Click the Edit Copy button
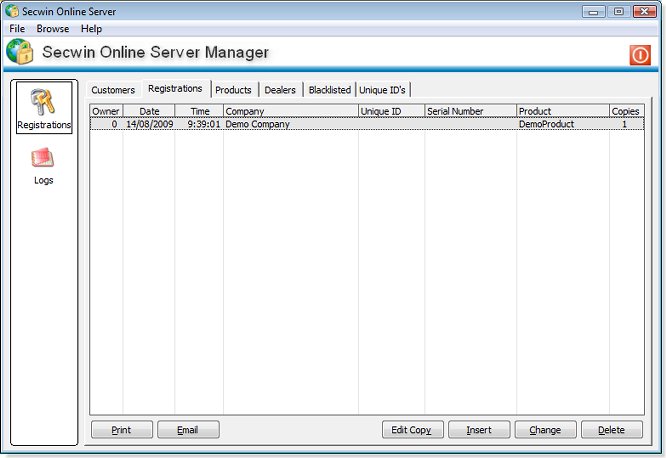The width and height of the screenshot is (666, 458). pos(412,430)
